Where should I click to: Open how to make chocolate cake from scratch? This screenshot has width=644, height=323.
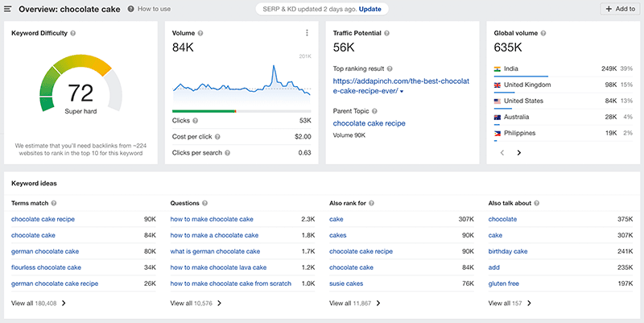231,284
